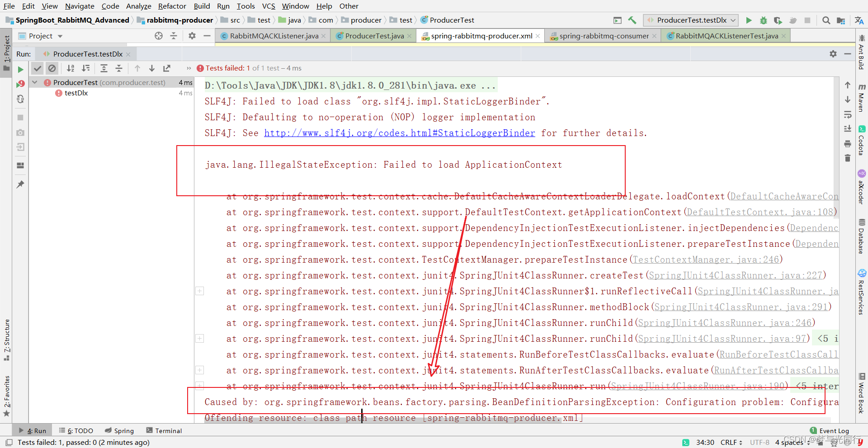Viewport: 868px width, 448px height.
Task: Change line separator CRLF
Action: pyautogui.click(x=731, y=442)
